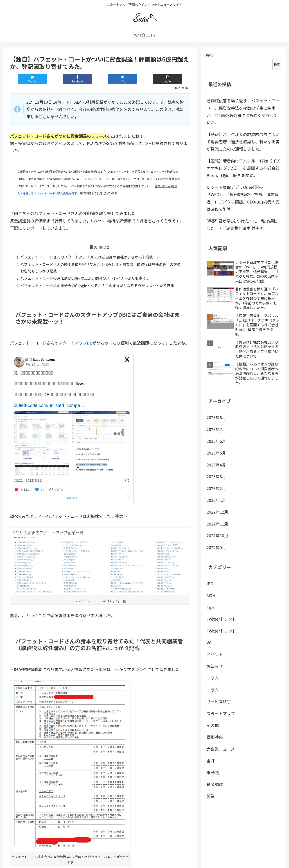The width and height of the screenshot is (289, 868).
Task: Select the イベント category
Action: pos(215,655)
